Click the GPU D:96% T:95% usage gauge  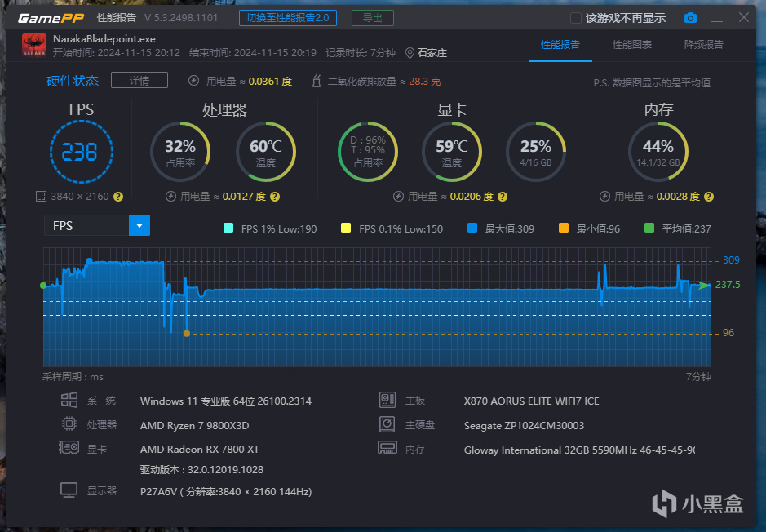(x=367, y=152)
